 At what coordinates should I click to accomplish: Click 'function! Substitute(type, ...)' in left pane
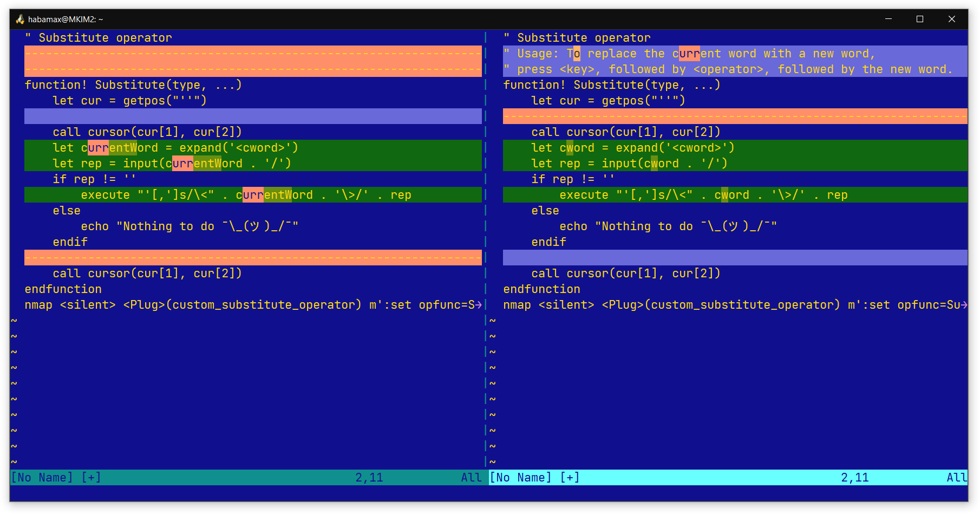pyautogui.click(x=133, y=85)
